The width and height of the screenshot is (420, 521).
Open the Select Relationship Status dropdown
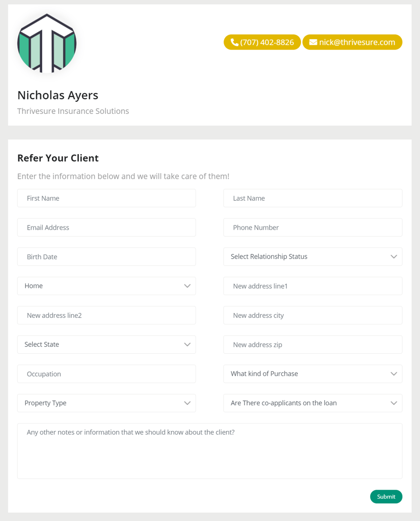[x=313, y=257]
